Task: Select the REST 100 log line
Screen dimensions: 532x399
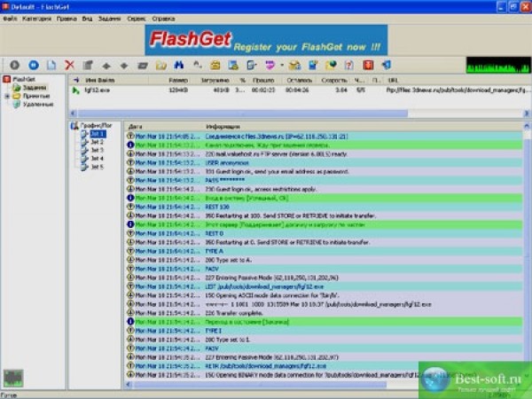Action: point(324,207)
